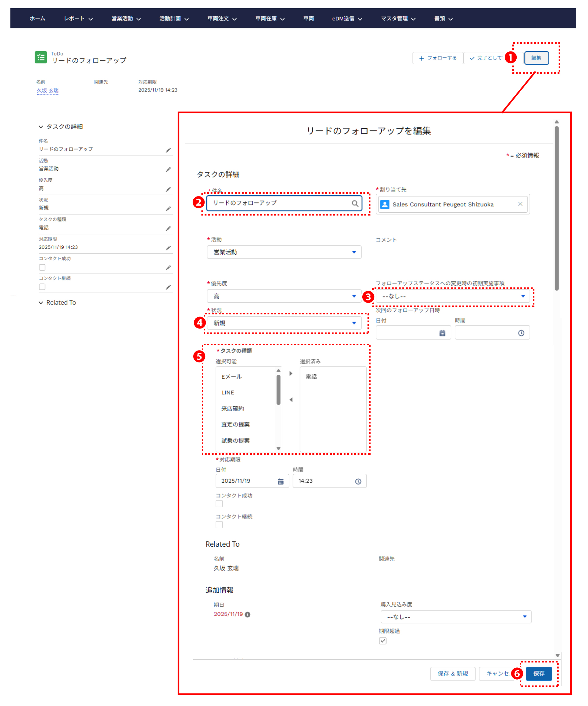This screenshot has height=706, width=588.
Task: Collapse the Related To section
Action: (x=41, y=302)
